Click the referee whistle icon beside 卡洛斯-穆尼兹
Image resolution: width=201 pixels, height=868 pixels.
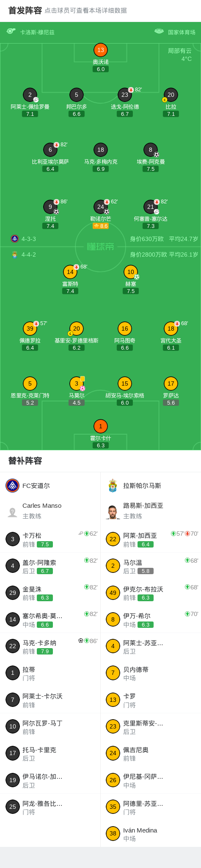click(11, 31)
